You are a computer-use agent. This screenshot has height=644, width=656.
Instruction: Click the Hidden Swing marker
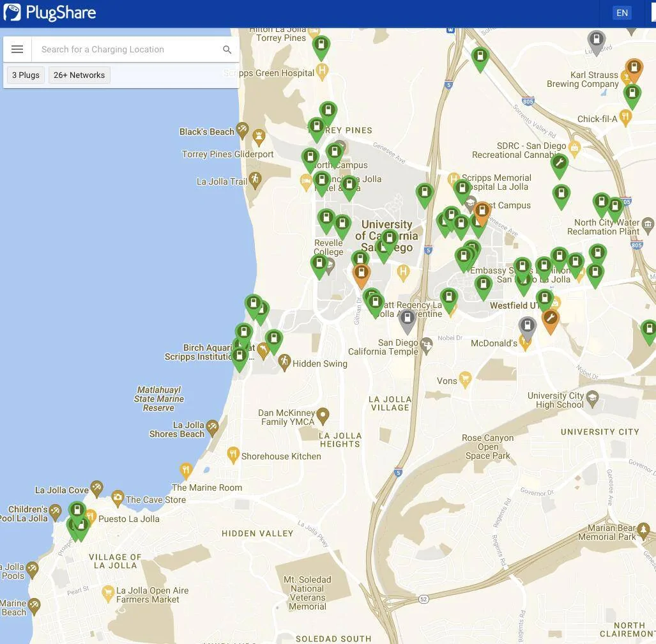point(284,362)
